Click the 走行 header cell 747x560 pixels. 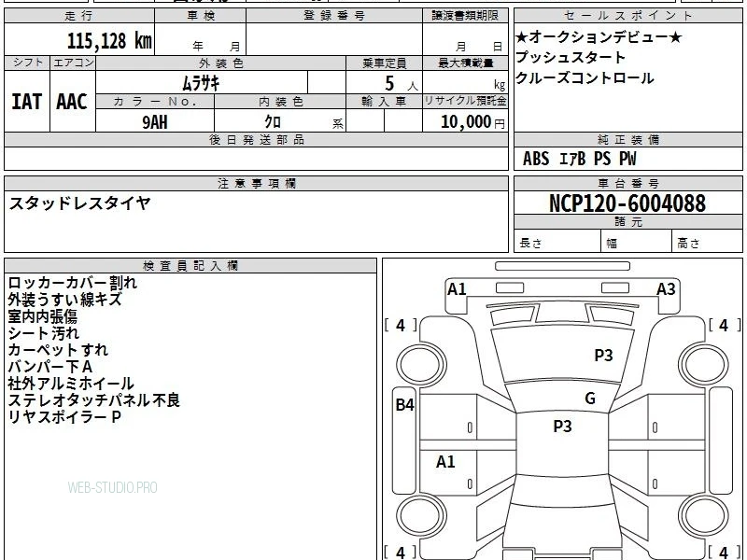coord(79,16)
